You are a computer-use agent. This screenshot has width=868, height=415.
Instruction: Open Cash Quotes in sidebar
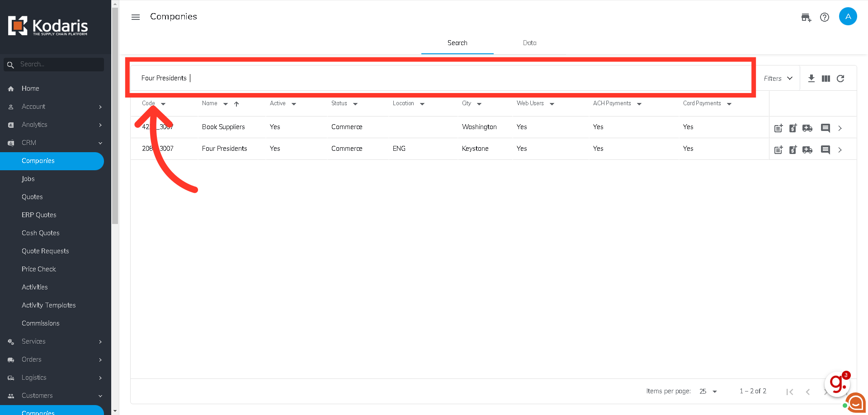[x=41, y=233]
